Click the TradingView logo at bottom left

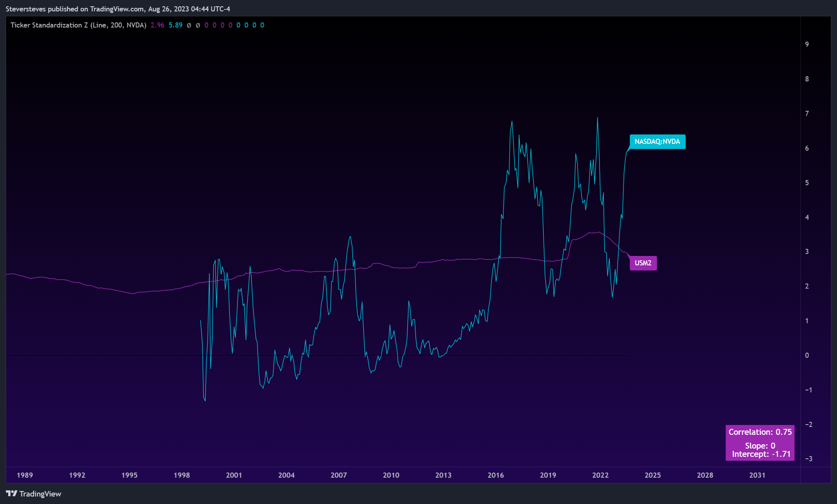pos(33,494)
